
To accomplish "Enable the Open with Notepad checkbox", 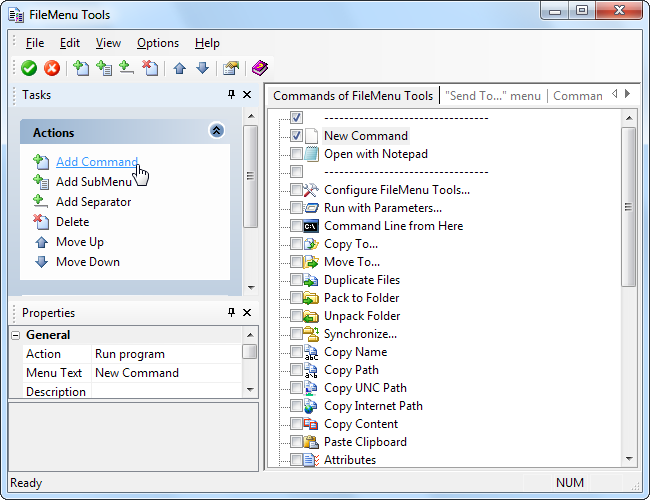I will click(x=296, y=154).
